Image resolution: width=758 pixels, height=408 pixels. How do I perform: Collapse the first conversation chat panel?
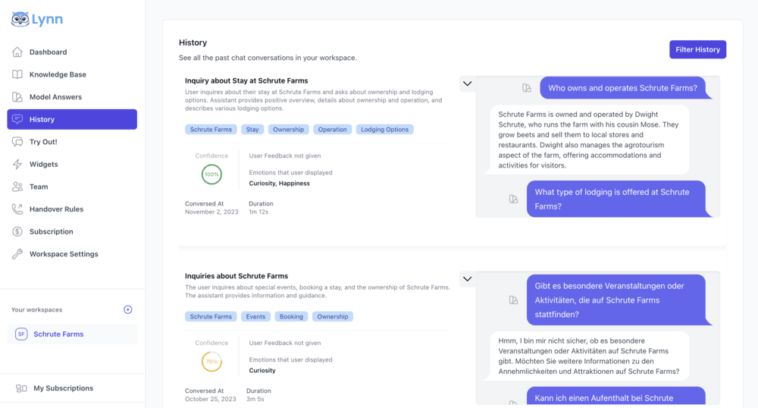click(466, 85)
